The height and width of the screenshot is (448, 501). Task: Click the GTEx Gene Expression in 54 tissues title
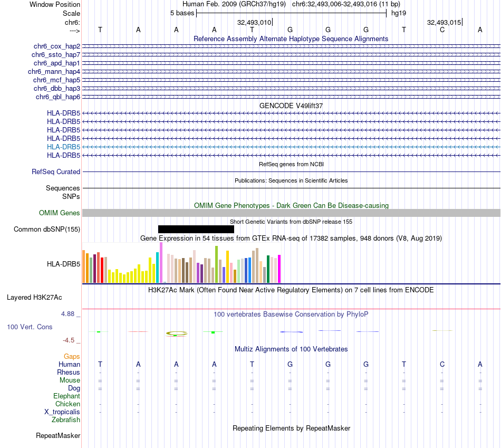[291, 238]
